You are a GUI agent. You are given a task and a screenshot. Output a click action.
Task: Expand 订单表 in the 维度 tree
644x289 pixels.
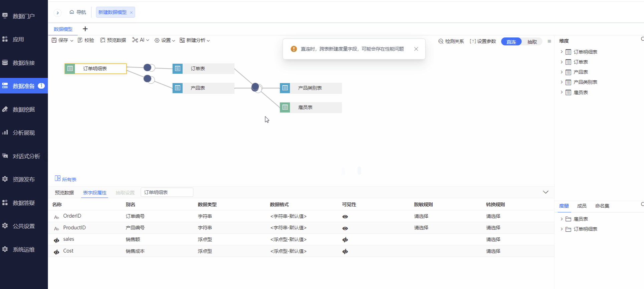tap(562, 62)
